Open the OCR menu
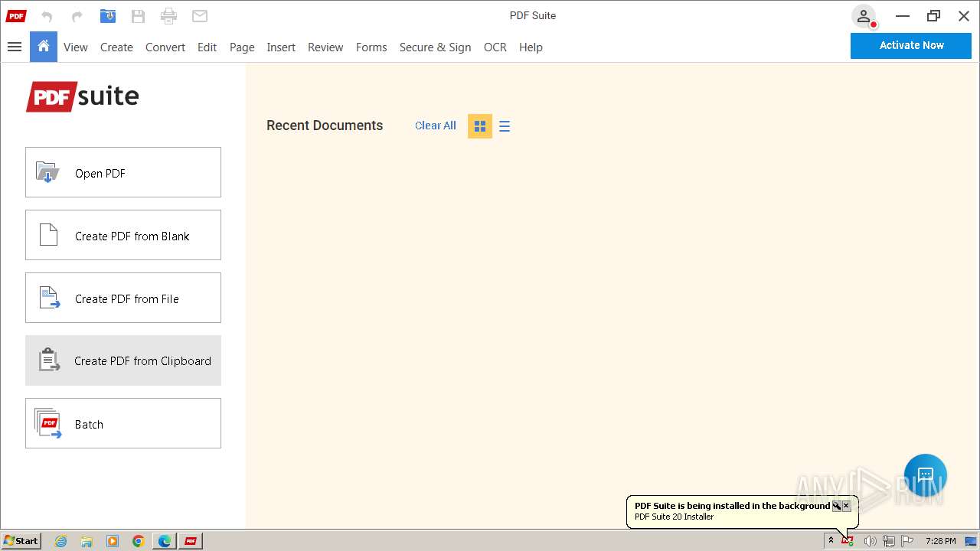Screen dimensions: 980x551 pyautogui.click(x=495, y=47)
